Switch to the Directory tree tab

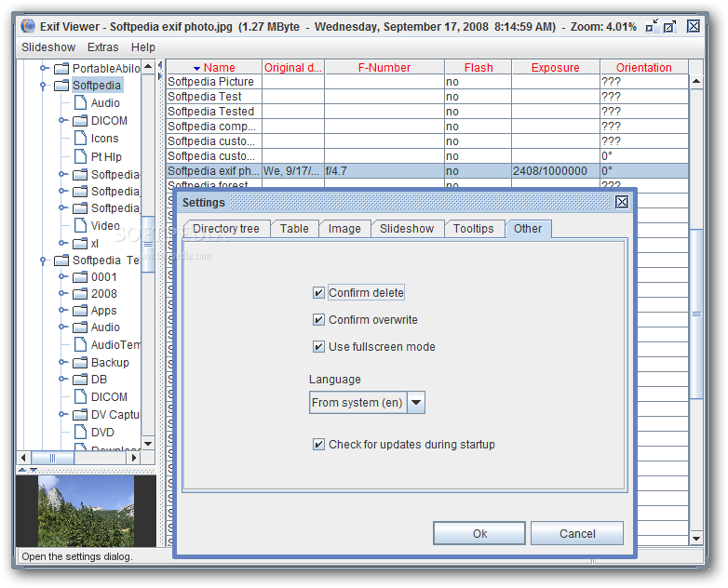tap(226, 229)
